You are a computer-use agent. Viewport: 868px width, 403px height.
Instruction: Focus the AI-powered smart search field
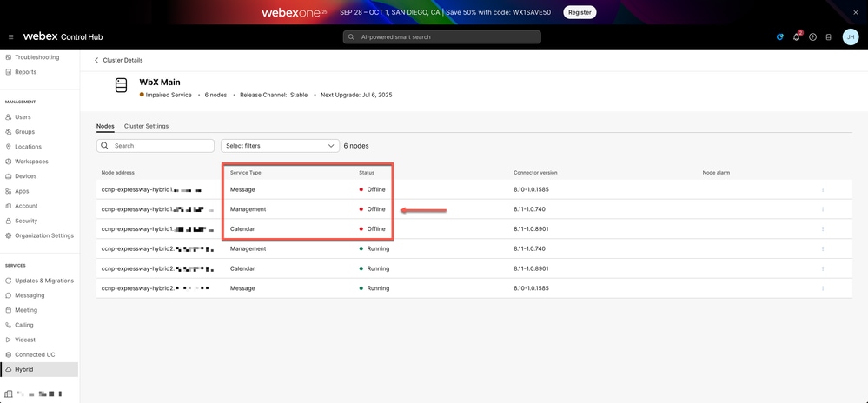pos(441,37)
